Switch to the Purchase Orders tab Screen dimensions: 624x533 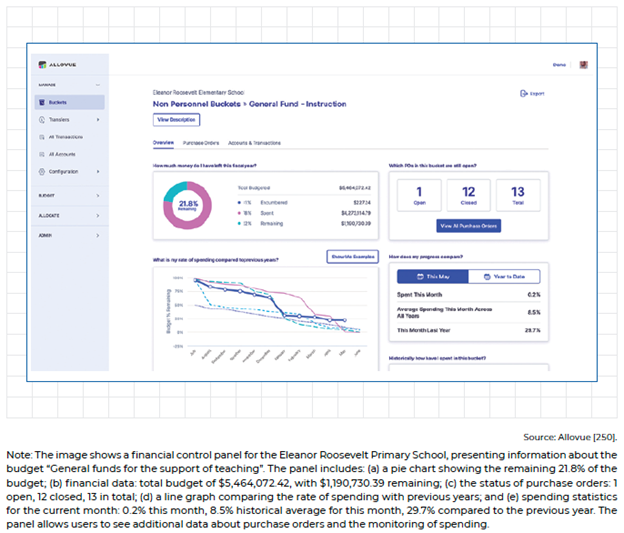pyautogui.click(x=199, y=143)
